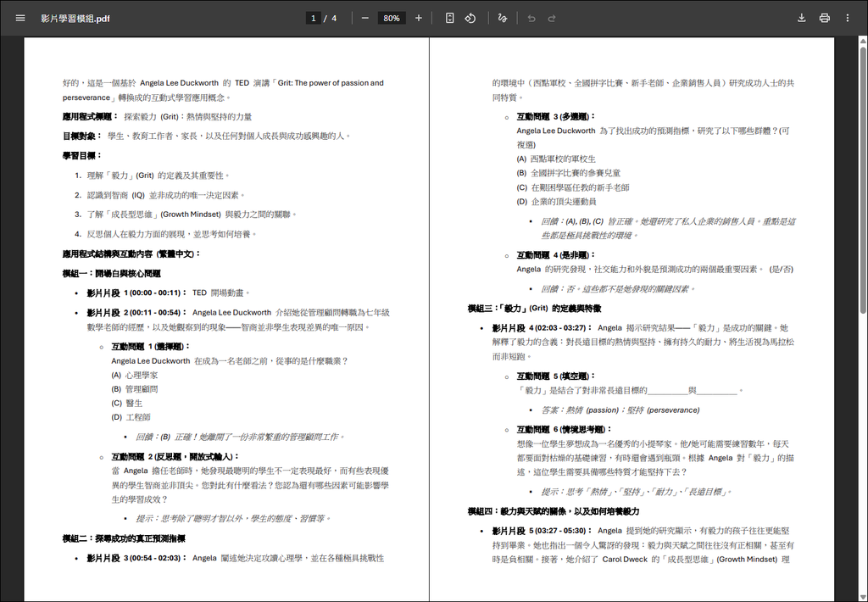Zoom in using the plus icon
Image resolution: width=868 pixels, height=602 pixels.
pyautogui.click(x=419, y=18)
